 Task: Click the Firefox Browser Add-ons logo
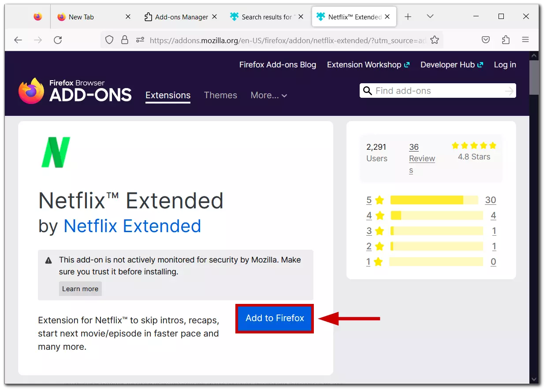pyautogui.click(x=75, y=91)
